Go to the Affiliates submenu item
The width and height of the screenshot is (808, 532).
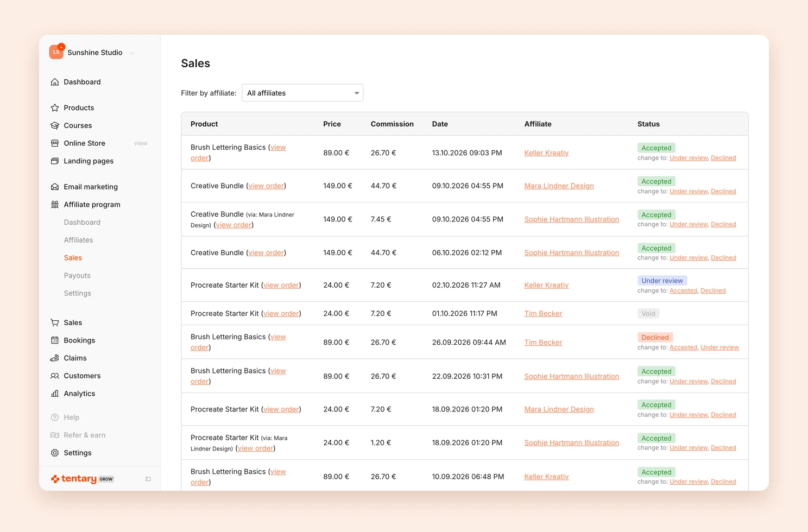point(78,240)
